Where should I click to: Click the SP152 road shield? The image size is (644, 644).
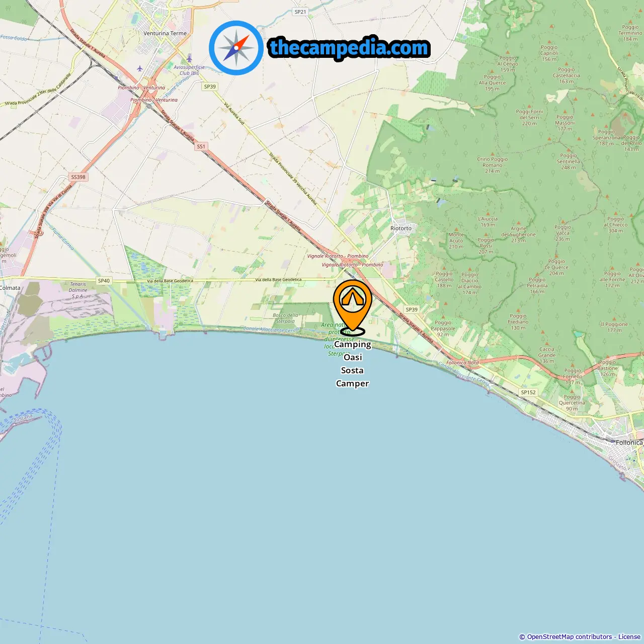pyautogui.click(x=528, y=392)
